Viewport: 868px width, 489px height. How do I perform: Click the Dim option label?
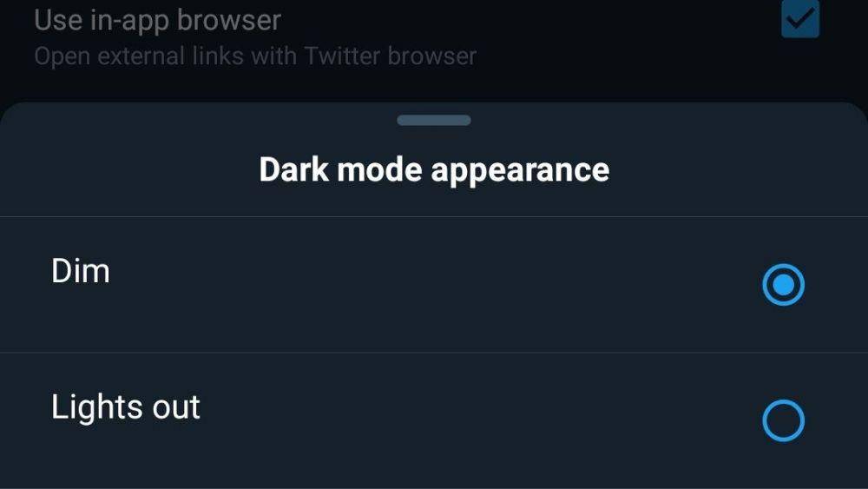point(81,271)
